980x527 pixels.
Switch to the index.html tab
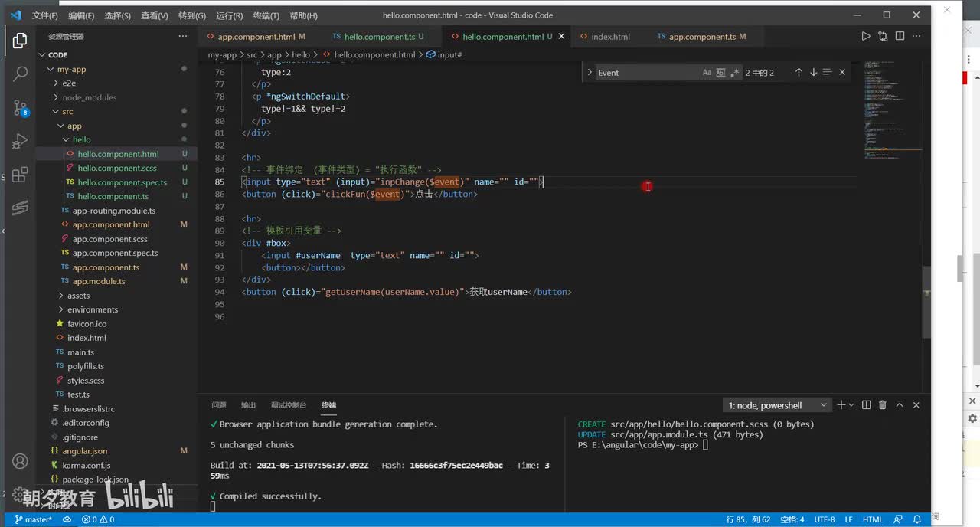(x=610, y=37)
